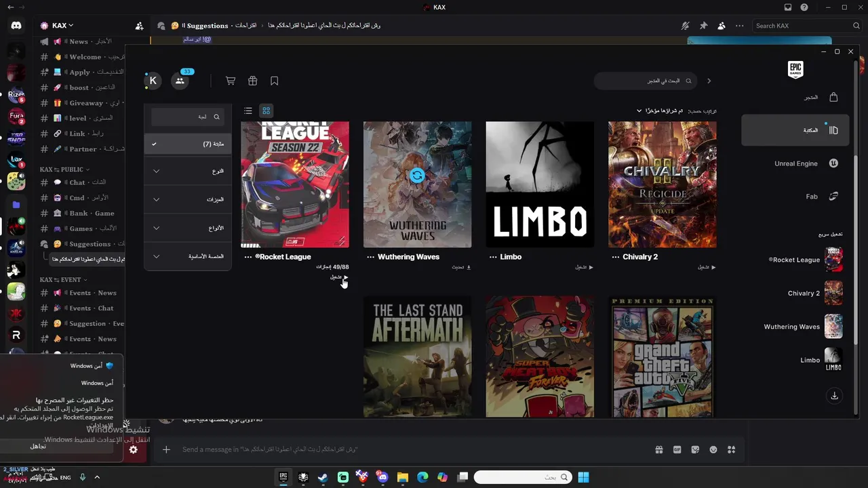Quick launch Limbo from sidebar
Viewport: 868px width, 488px height.
click(821, 360)
